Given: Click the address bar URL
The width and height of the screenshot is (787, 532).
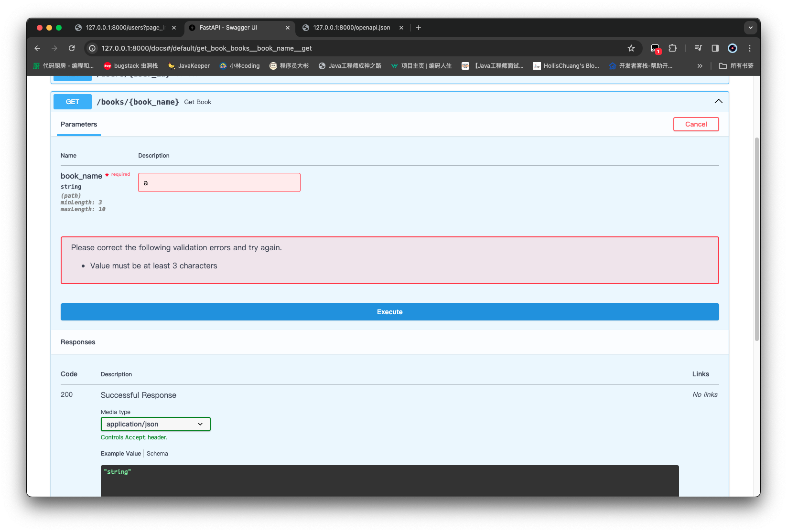Looking at the screenshot, I should (207, 48).
